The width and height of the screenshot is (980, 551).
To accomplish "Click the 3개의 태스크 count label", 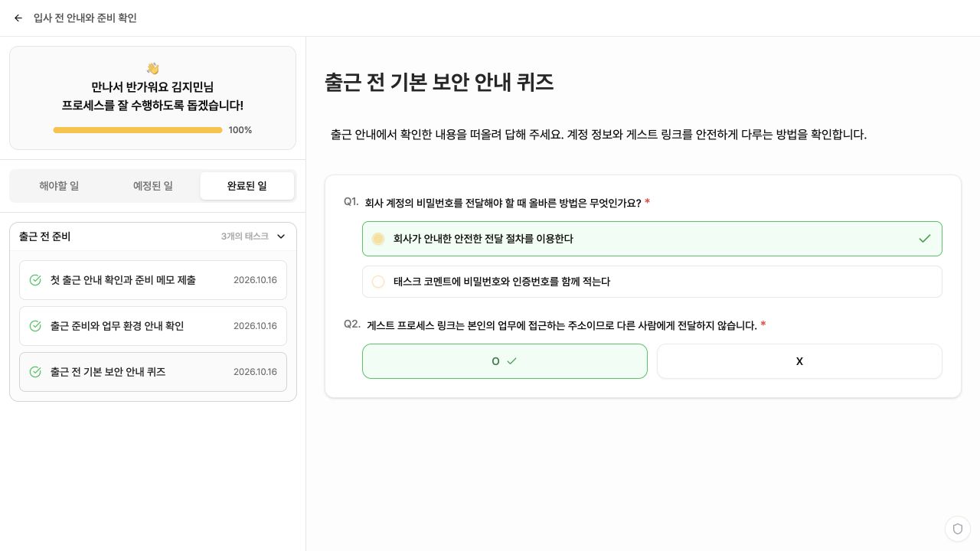I will click(x=245, y=236).
